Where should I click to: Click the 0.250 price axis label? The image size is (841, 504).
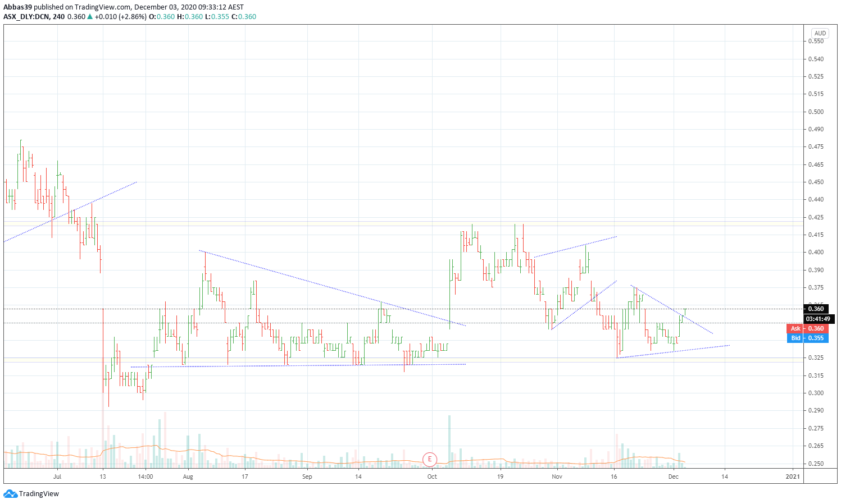click(816, 464)
